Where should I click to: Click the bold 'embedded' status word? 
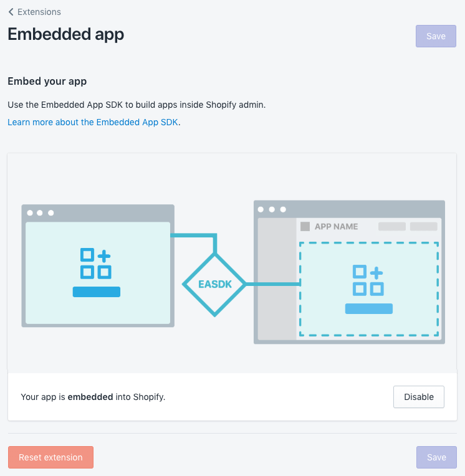[90, 396]
